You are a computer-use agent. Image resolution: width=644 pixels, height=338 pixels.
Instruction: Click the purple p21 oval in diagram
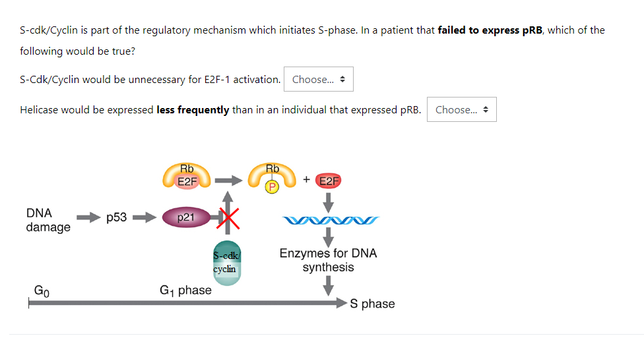pos(187,217)
